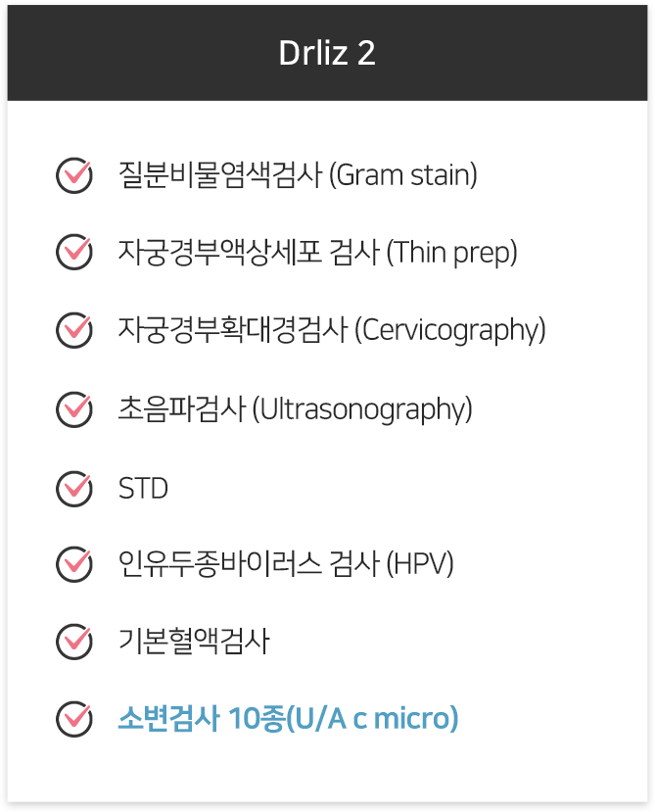Screen dimensions: 655x812
Task: Select the 질분비물염색검사 (Gram stain) item
Action: (298, 175)
